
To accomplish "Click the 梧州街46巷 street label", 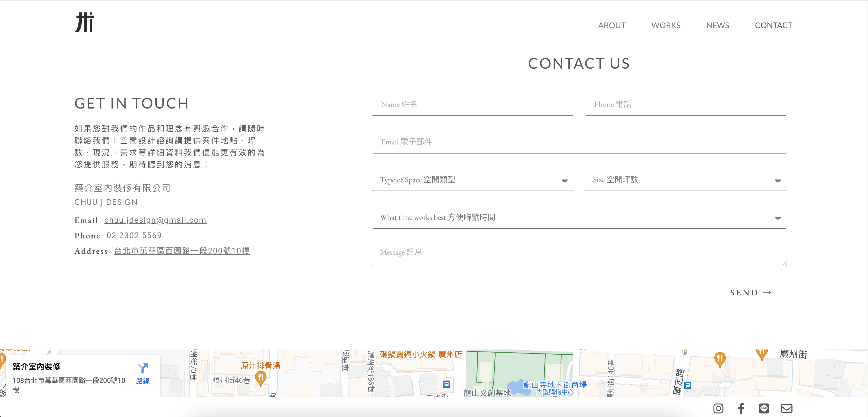I will click(231, 380).
